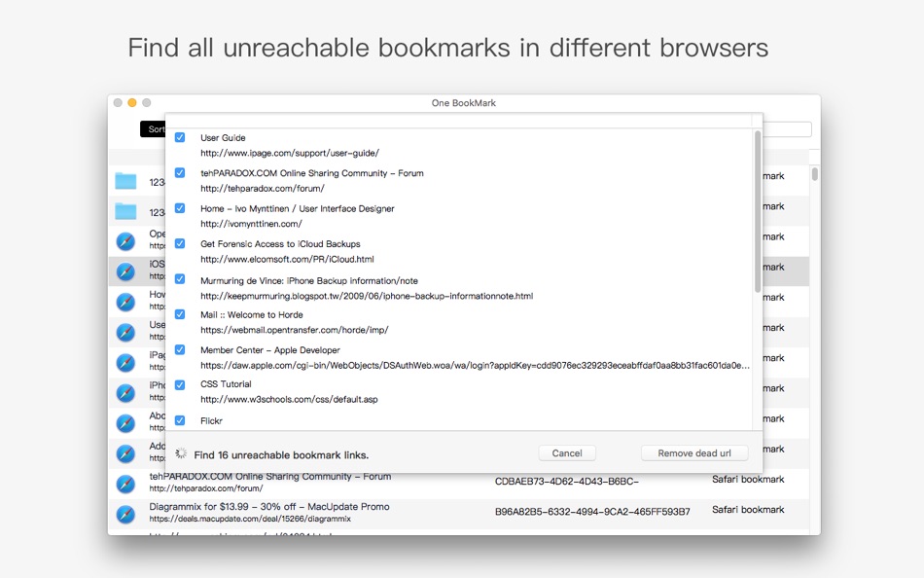
Task: Toggle the CSS Tutorial checkbox
Action: [180, 385]
